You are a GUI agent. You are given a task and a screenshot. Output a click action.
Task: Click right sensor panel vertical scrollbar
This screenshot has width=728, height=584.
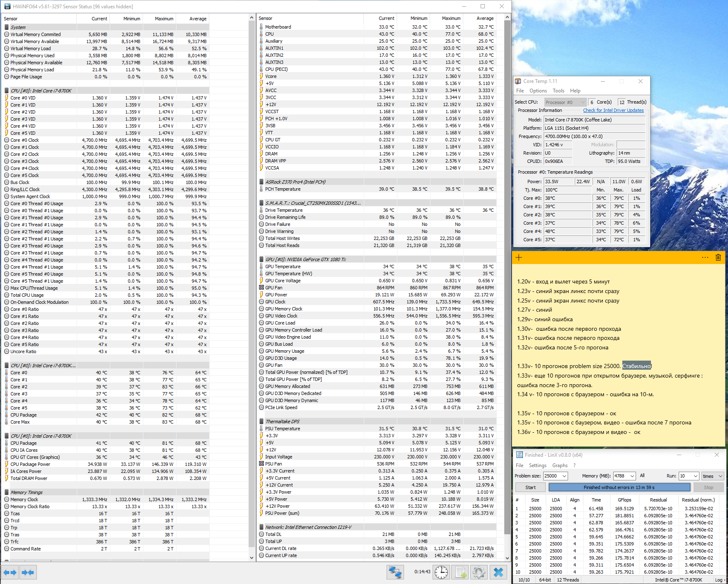(507, 278)
